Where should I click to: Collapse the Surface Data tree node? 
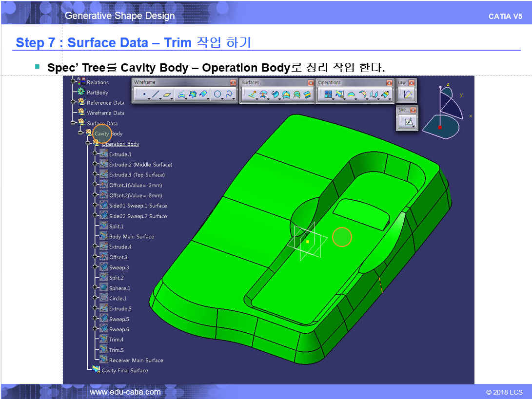74,123
